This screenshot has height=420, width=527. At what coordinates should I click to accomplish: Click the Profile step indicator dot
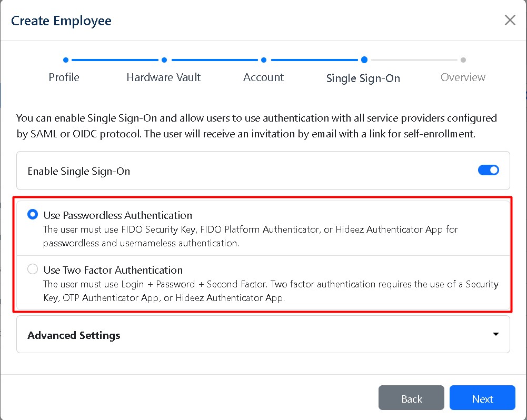pyautogui.click(x=65, y=60)
